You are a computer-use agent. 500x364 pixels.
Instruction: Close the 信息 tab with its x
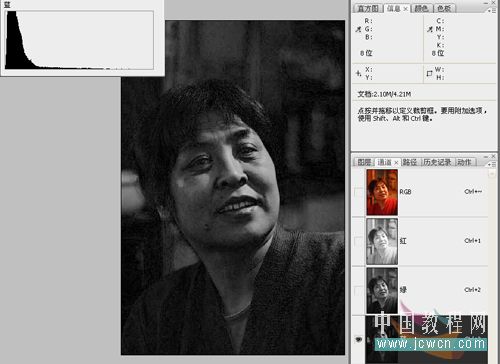406,9
